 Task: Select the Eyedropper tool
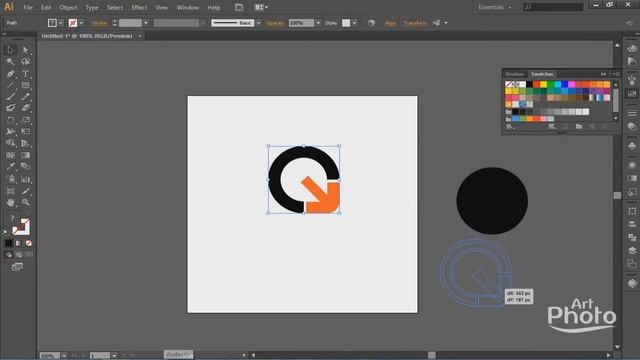pos(11,167)
